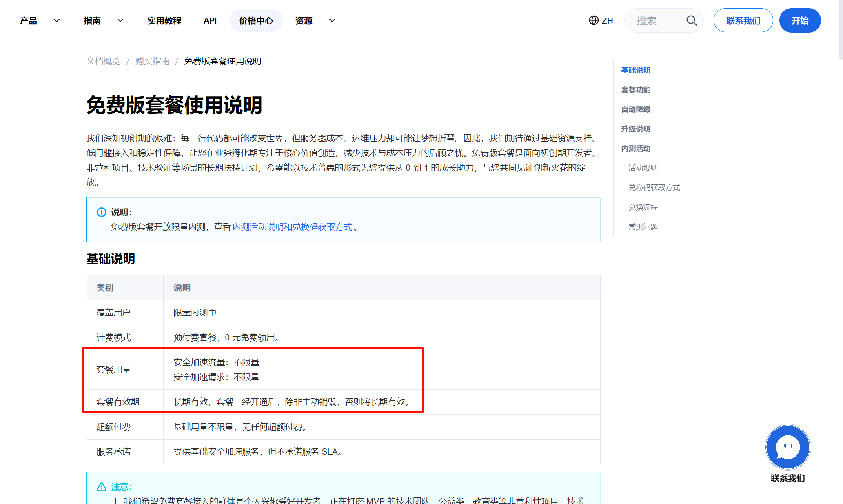Click the 安全加速流量：不限量 line
The height and width of the screenshot is (504, 843).
click(216, 362)
